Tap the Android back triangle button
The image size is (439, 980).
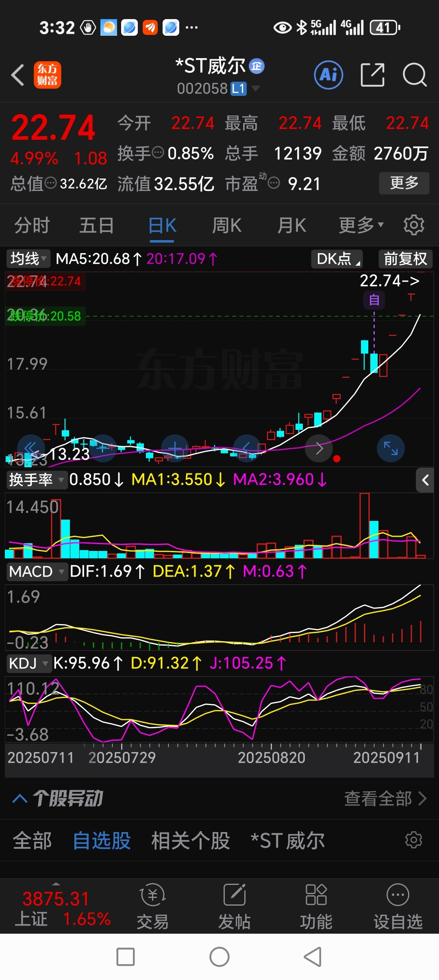click(x=313, y=957)
